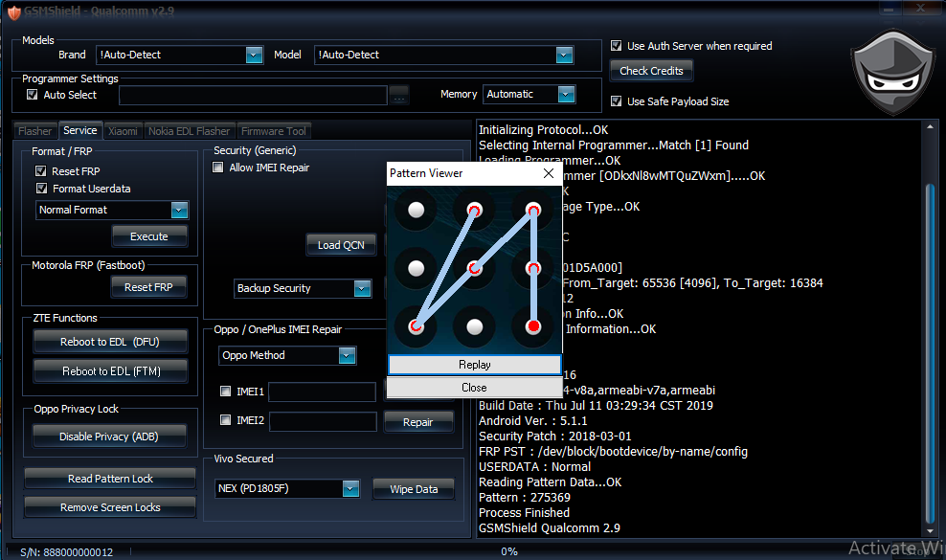Click the 'Pattern : 275369' log line
Screen dimensions: 946x560
(525, 498)
